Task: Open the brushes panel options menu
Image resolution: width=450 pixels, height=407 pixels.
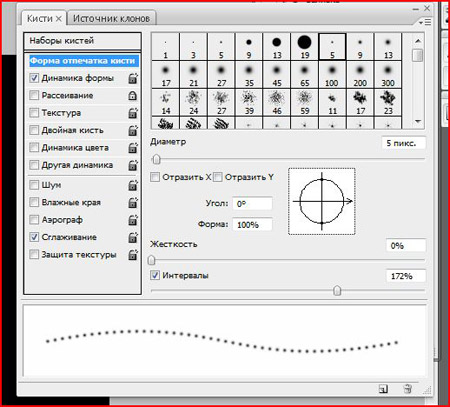Action: [x=425, y=22]
